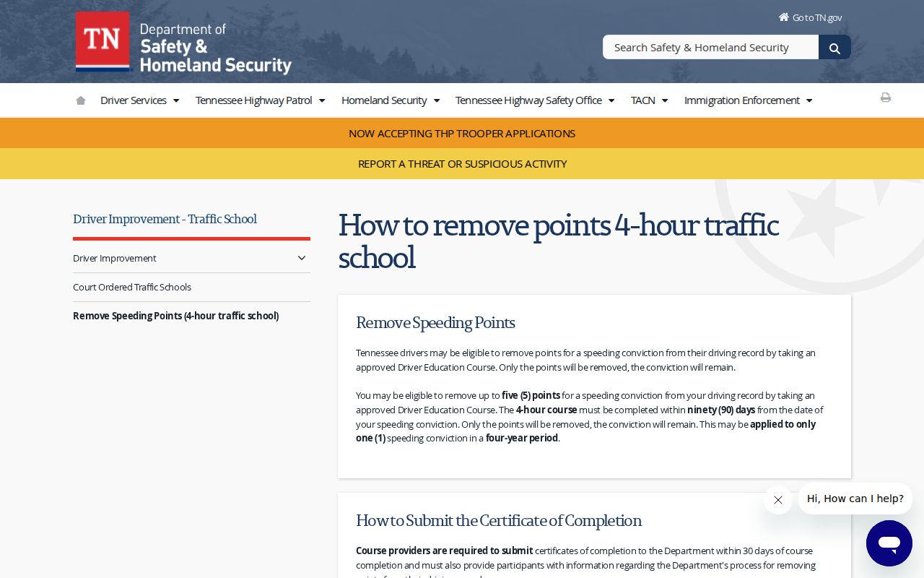Open the Homeland Security dropdown
This screenshot has height=578, width=924.
pyautogui.click(x=391, y=100)
